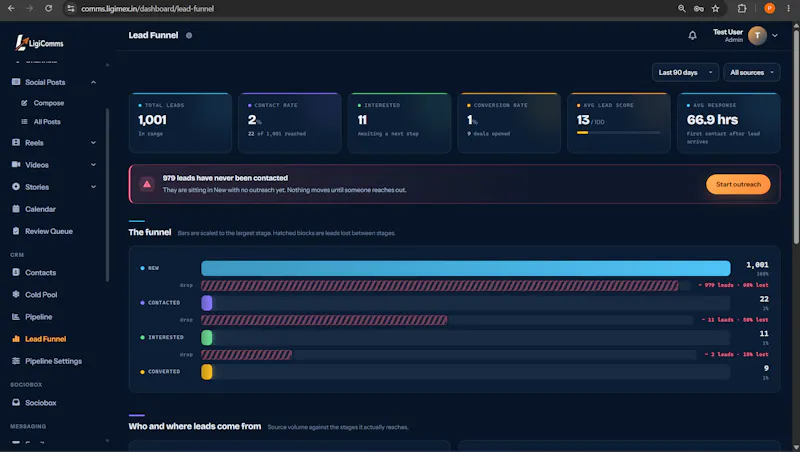This screenshot has width=800, height=452.
Task: Bookmark this page with the star icon
Action: 715,8
